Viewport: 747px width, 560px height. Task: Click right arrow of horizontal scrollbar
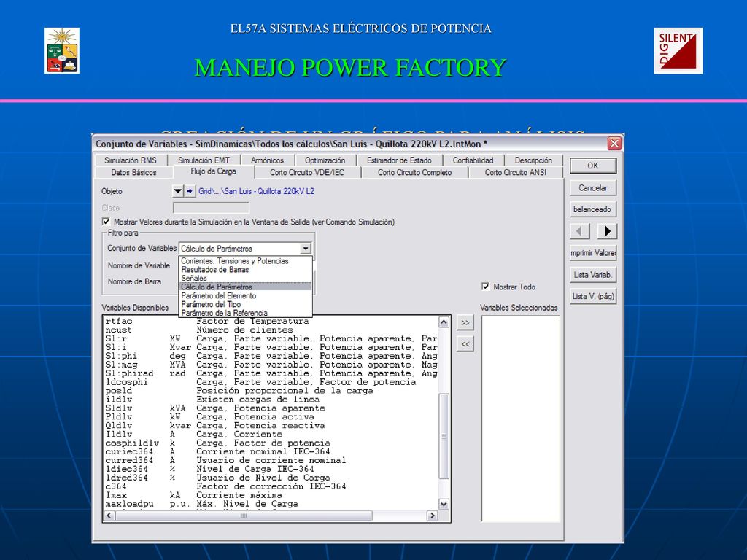(432, 516)
